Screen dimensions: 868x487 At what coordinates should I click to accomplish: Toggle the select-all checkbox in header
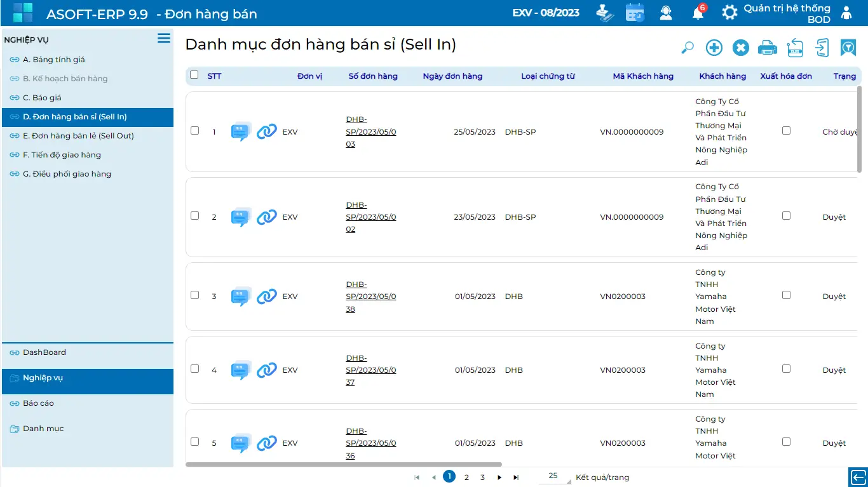[194, 75]
